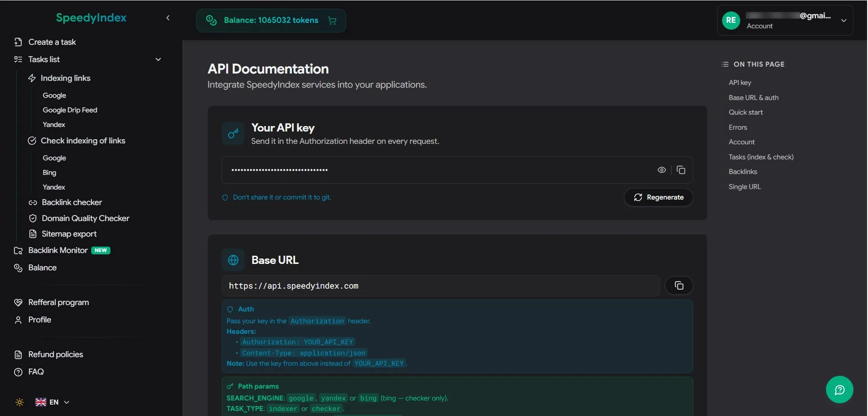Click the RE avatar circle
Screen dimensions: 868x416
click(731, 20)
